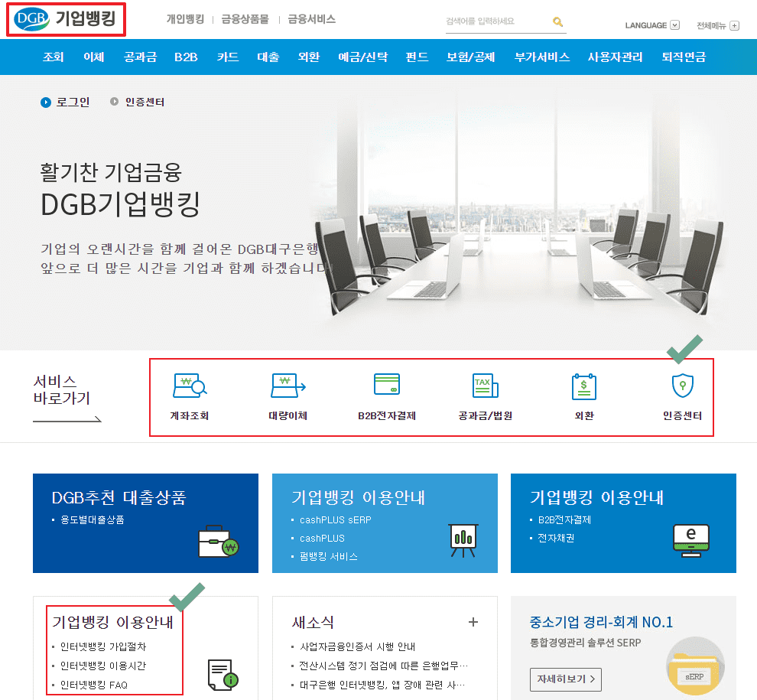Open the 대출 navigation menu
The height and width of the screenshot is (700, 757).
[268, 56]
